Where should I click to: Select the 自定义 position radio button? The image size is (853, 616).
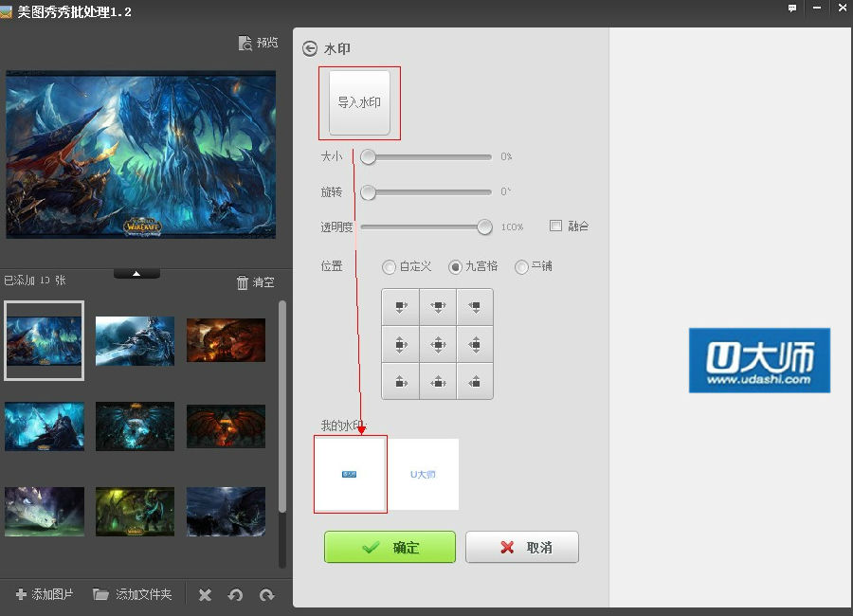pyautogui.click(x=389, y=267)
